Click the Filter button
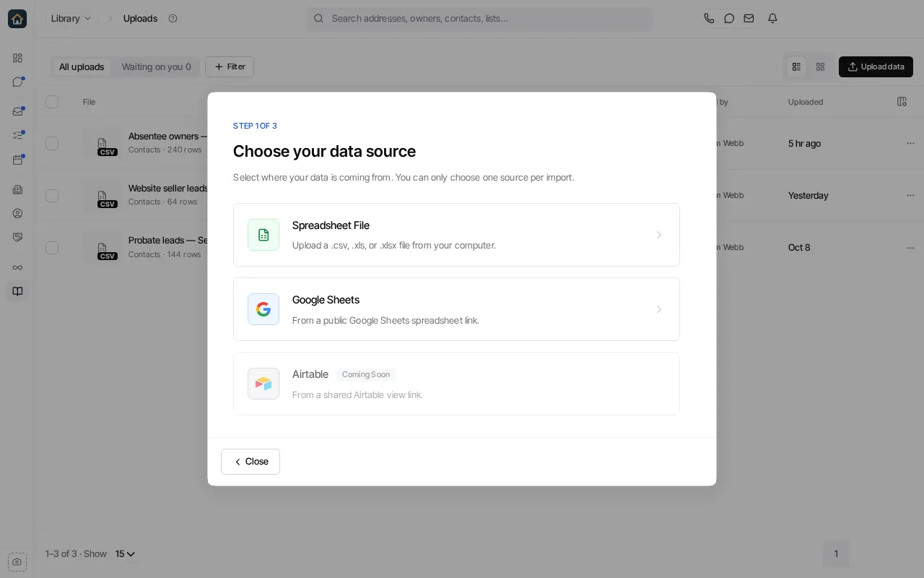The height and width of the screenshot is (578, 924). coord(230,67)
